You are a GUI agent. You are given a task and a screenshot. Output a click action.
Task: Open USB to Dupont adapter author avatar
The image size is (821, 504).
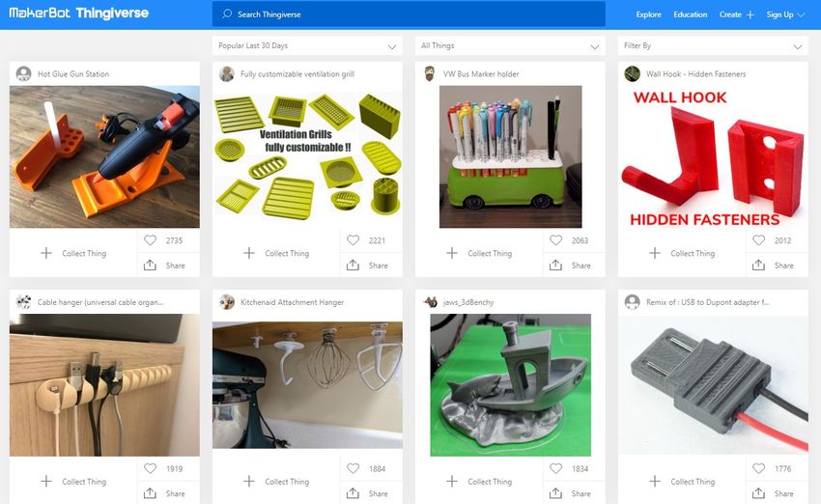632,302
